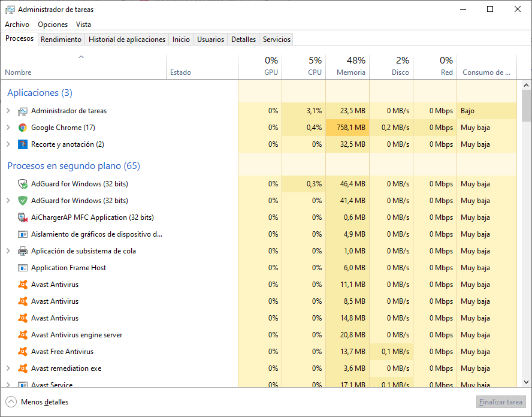Viewport: 532px width, 417px height.
Task: Click the AiChargerAP MFC Application icon
Action: click(22, 217)
